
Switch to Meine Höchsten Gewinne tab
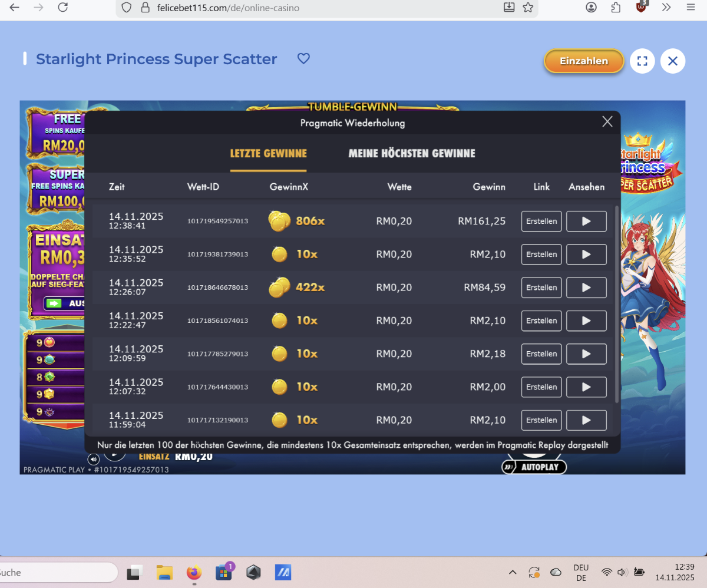click(x=412, y=153)
